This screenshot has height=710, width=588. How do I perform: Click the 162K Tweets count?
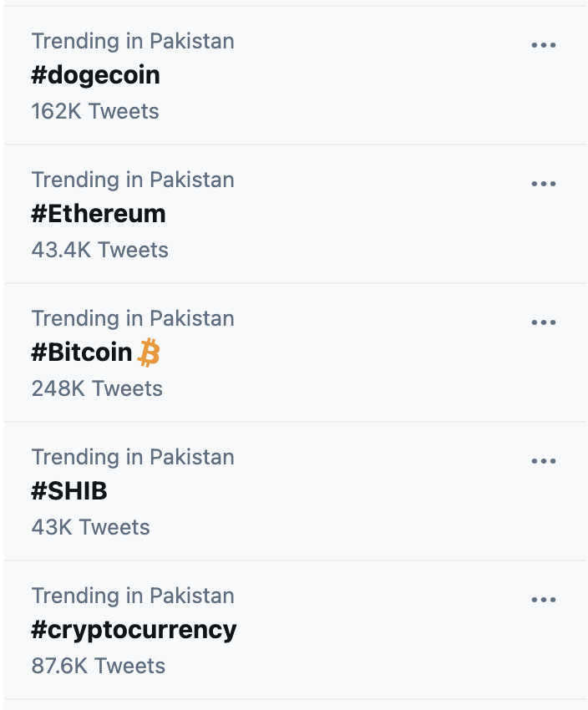(95, 111)
